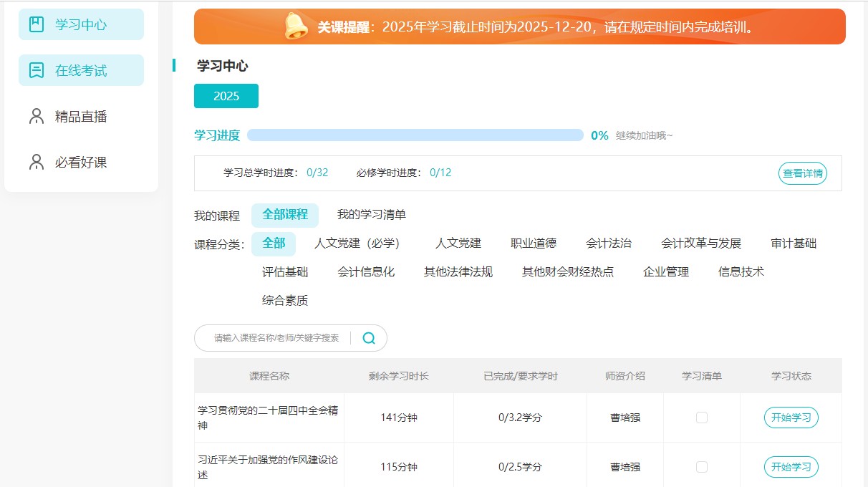The width and height of the screenshot is (868, 487).
Task: Check the 学习清单 box for 学习贯彻党的二十届四中全会精神
Action: pos(702,417)
